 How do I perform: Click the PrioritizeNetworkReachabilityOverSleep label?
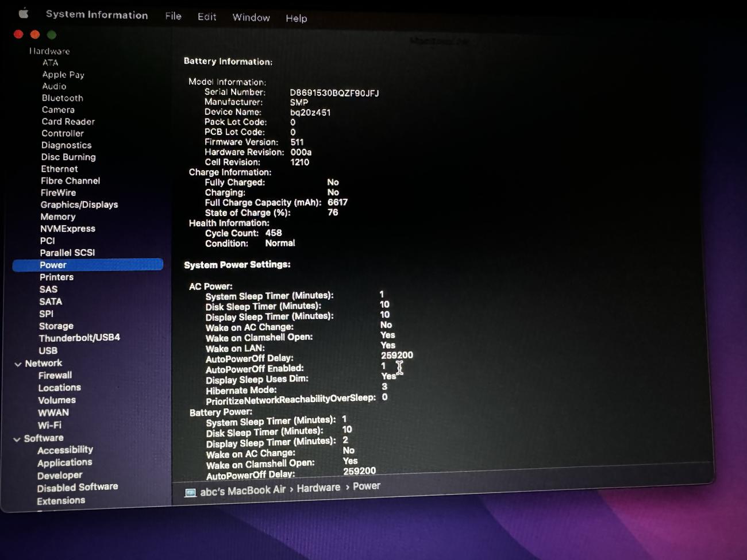click(291, 400)
